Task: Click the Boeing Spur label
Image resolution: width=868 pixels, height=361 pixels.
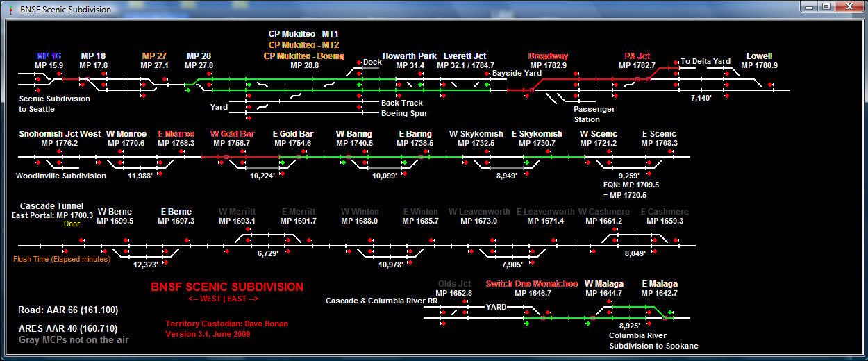Action: (x=405, y=113)
